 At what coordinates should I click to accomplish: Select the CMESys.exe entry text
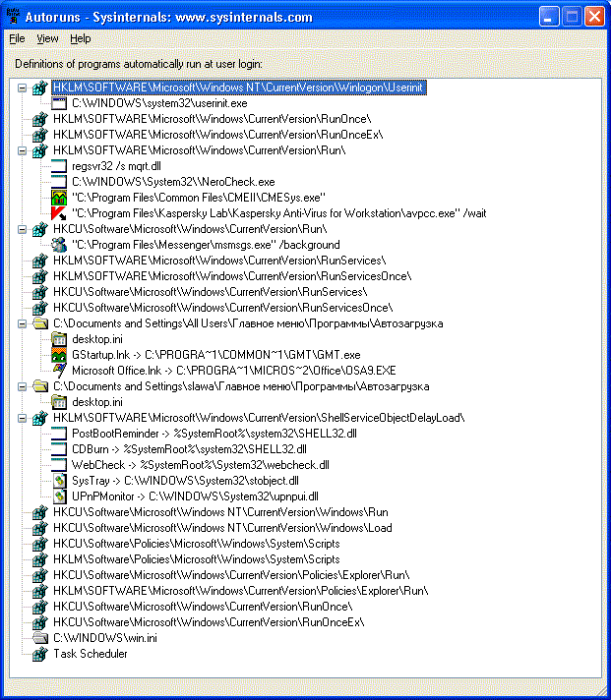pyautogui.click(x=199, y=198)
